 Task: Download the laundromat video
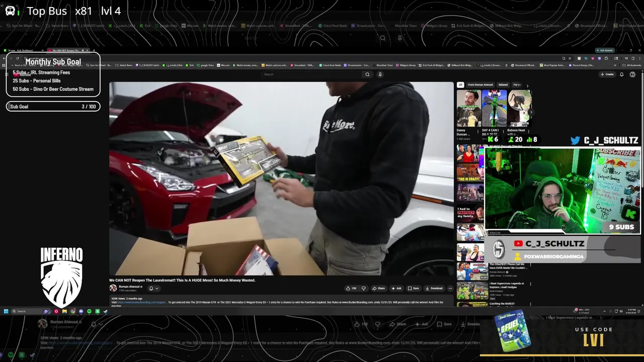click(x=434, y=289)
